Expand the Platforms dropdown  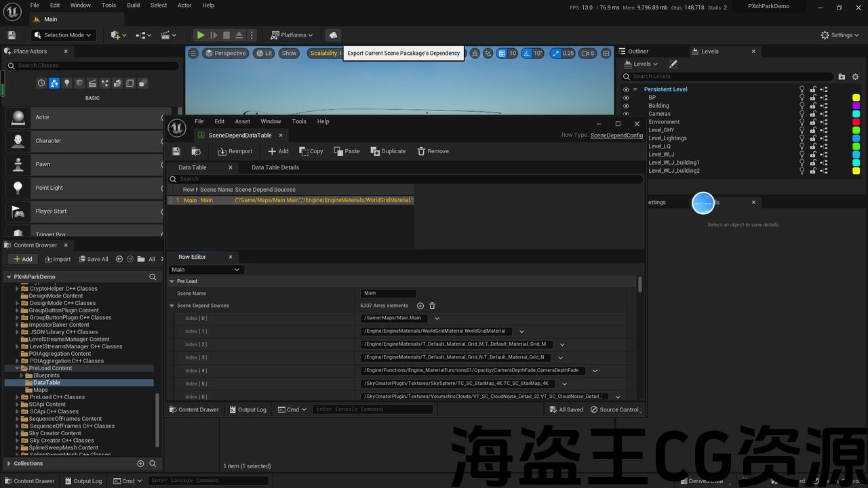tap(292, 35)
